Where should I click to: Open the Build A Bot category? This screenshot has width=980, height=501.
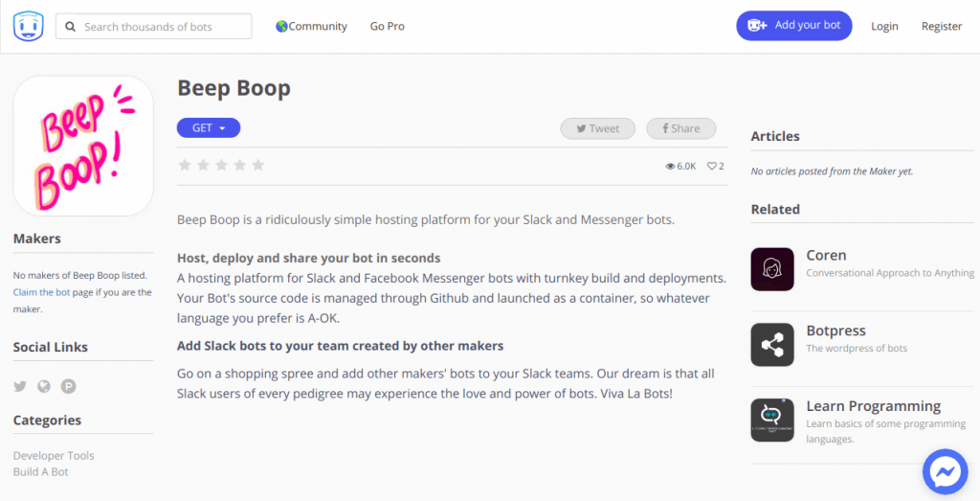coord(40,471)
